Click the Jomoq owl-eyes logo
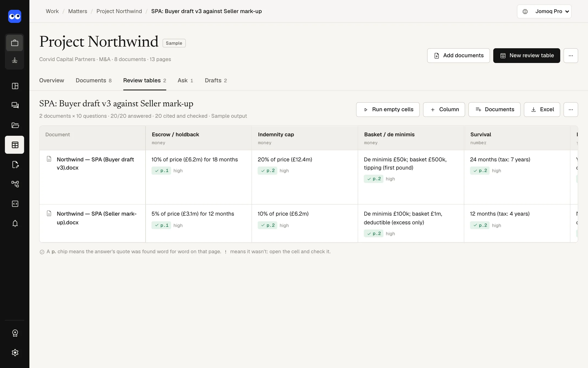The width and height of the screenshot is (588, 368). [15, 16]
